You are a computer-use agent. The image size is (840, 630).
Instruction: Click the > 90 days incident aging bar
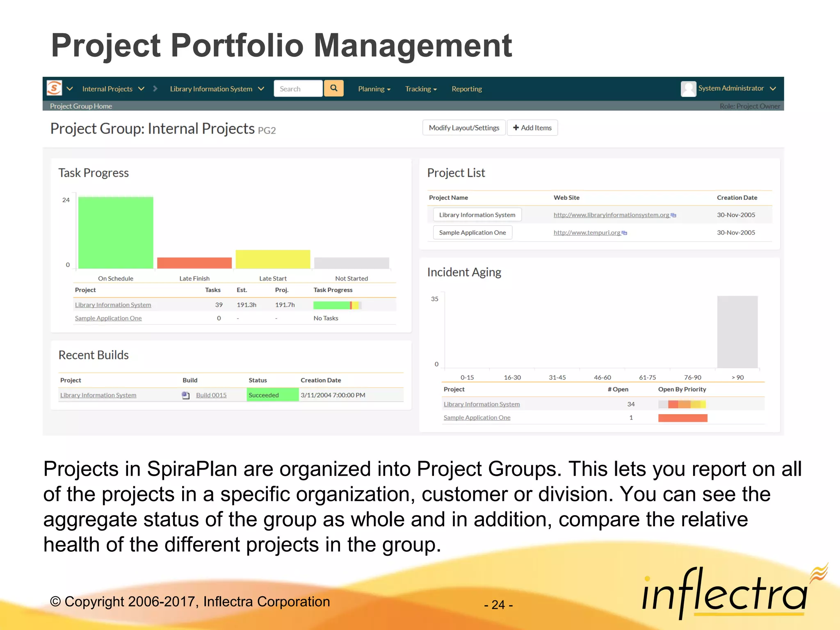(737, 332)
